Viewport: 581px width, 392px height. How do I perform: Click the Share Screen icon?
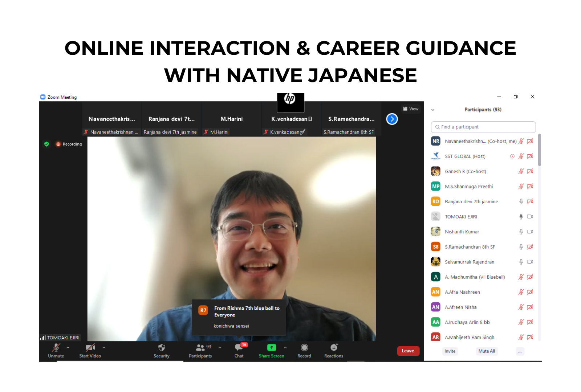(271, 348)
